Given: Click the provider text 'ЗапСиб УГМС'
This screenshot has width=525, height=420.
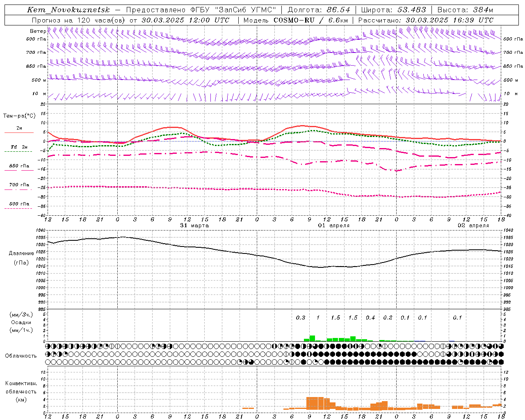Looking at the screenshot, I should pyautogui.click(x=246, y=10).
